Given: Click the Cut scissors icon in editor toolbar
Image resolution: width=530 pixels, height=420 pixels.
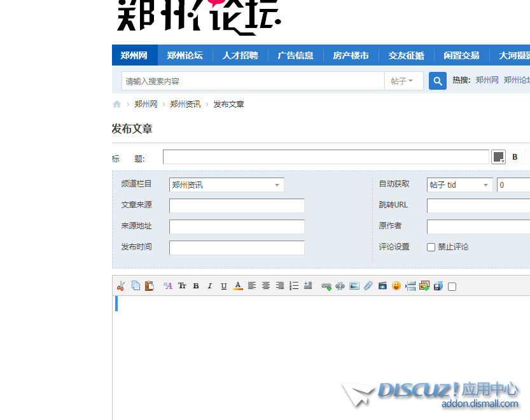Looking at the screenshot, I should 121,286.
